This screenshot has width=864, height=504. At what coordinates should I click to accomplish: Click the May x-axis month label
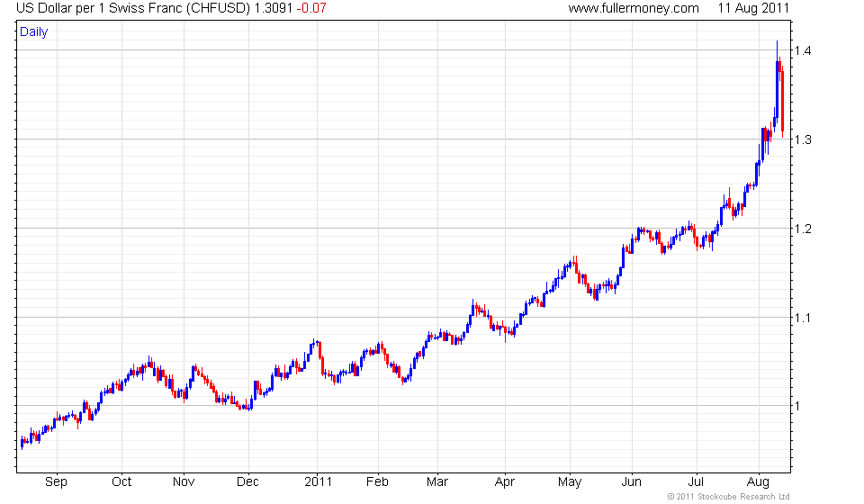pos(569,482)
